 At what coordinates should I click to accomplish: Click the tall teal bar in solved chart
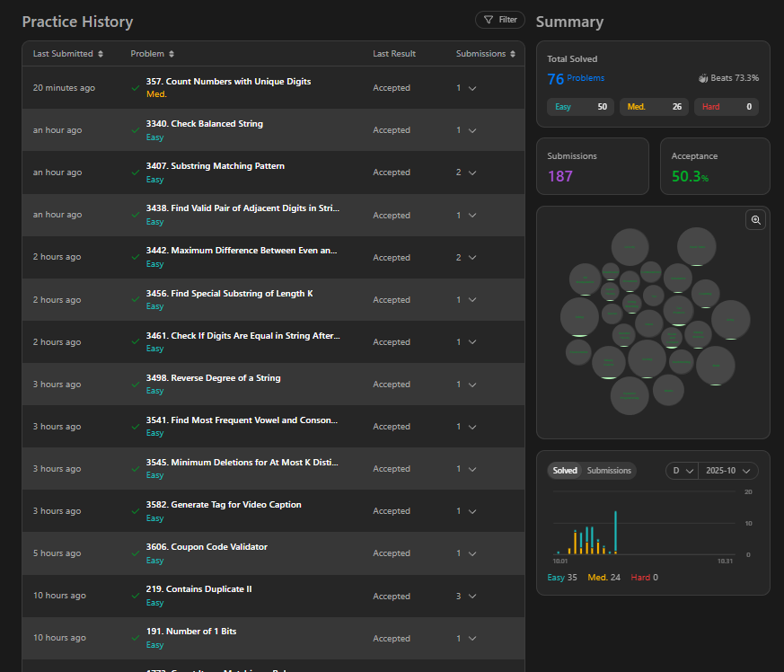pyautogui.click(x=615, y=533)
